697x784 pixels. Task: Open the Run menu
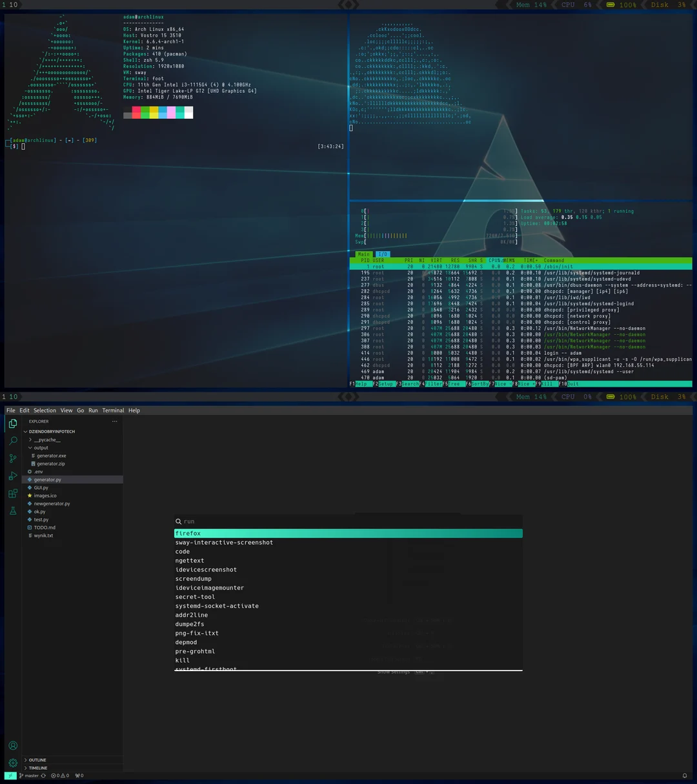(x=93, y=410)
